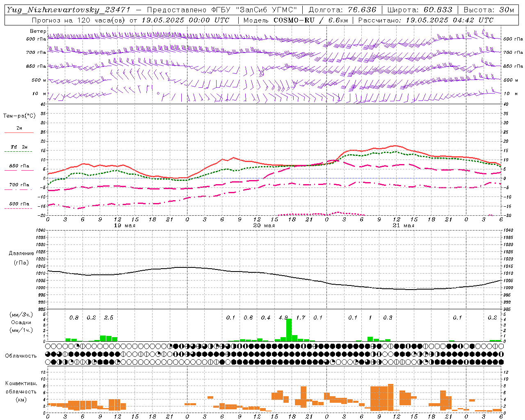Click the '(мм/1ч.)' precipitation unit label
525x420 pixels.
pos(21,330)
